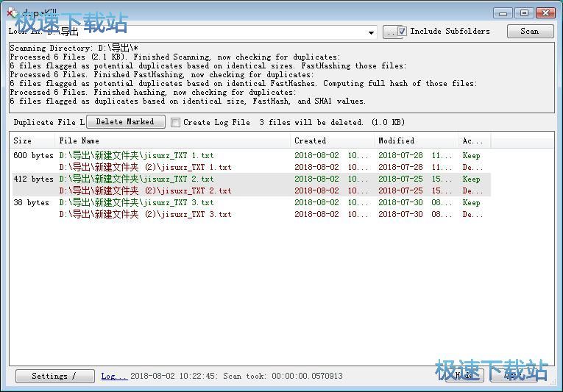Open the Settings button at bottom
The width and height of the screenshot is (563, 392).
[x=54, y=376]
